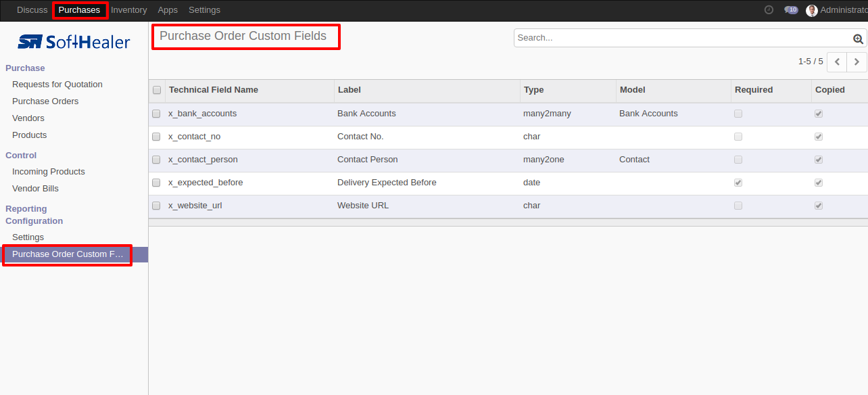This screenshot has width=868, height=395.
Task: Go to next page arrow
Action: pos(857,62)
